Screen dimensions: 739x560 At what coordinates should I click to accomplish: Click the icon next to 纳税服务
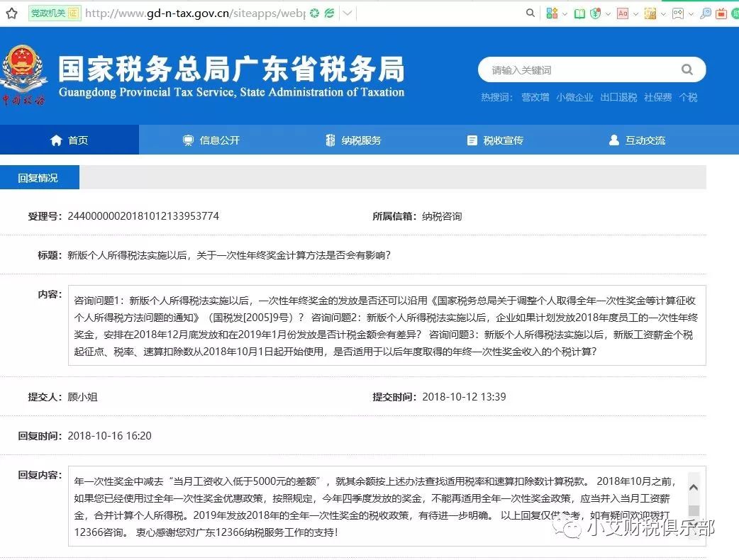(330, 140)
